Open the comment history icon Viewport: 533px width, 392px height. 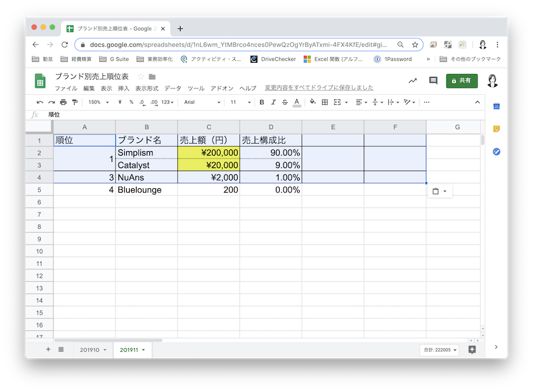[433, 80]
